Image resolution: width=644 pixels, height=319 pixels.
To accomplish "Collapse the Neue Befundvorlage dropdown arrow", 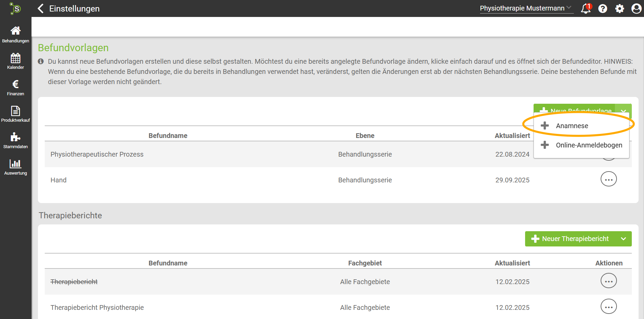I will pyautogui.click(x=623, y=109).
